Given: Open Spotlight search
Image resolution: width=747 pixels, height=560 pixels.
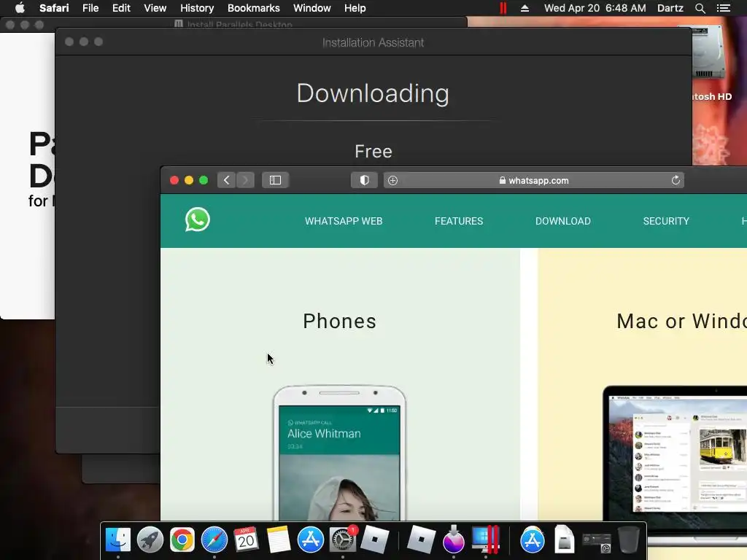Looking at the screenshot, I should click(700, 8).
